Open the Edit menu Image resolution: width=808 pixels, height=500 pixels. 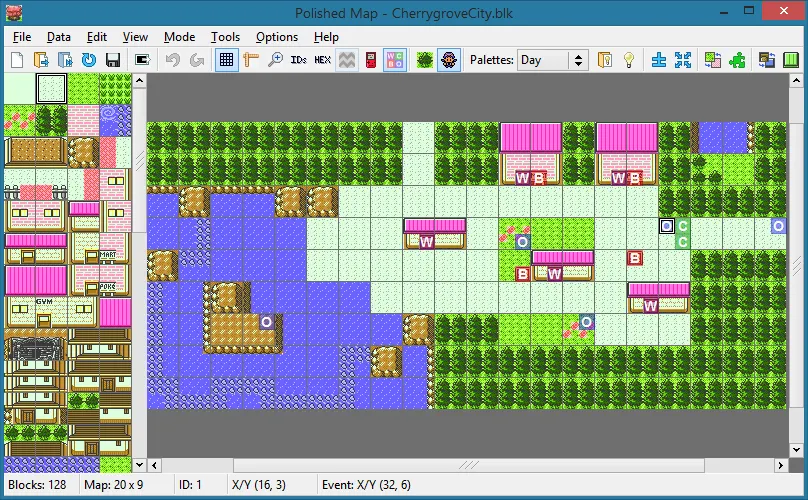pyautogui.click(x=96, y=37)
